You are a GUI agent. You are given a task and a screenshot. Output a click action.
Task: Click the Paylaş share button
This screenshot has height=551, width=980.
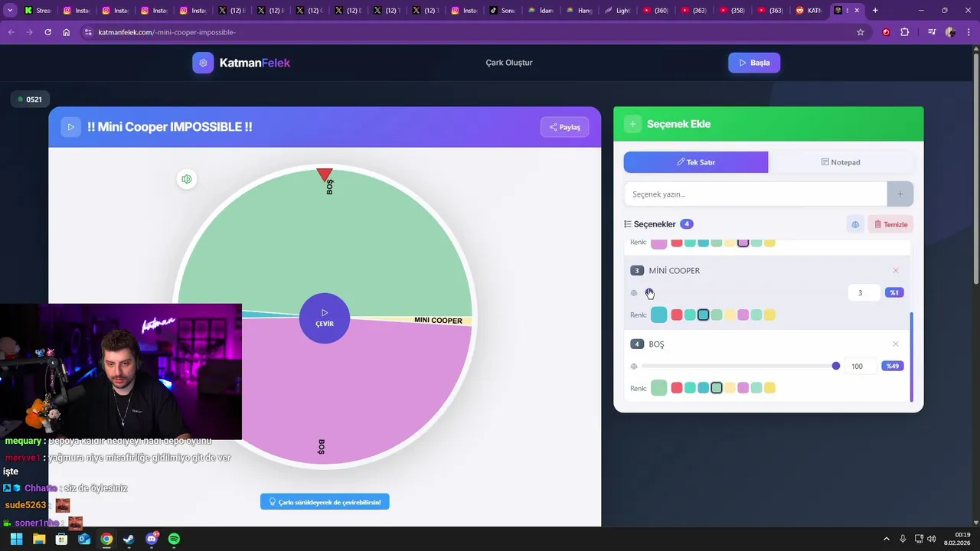click(x=565, y=127)
